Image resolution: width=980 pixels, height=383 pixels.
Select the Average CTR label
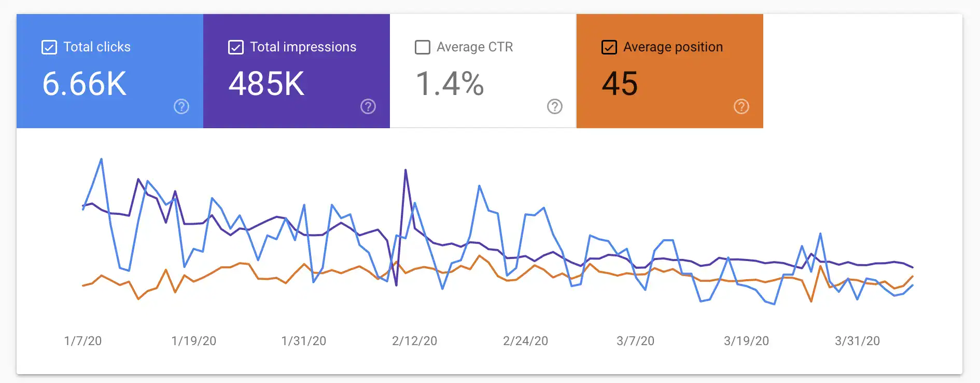coord(475,47)
